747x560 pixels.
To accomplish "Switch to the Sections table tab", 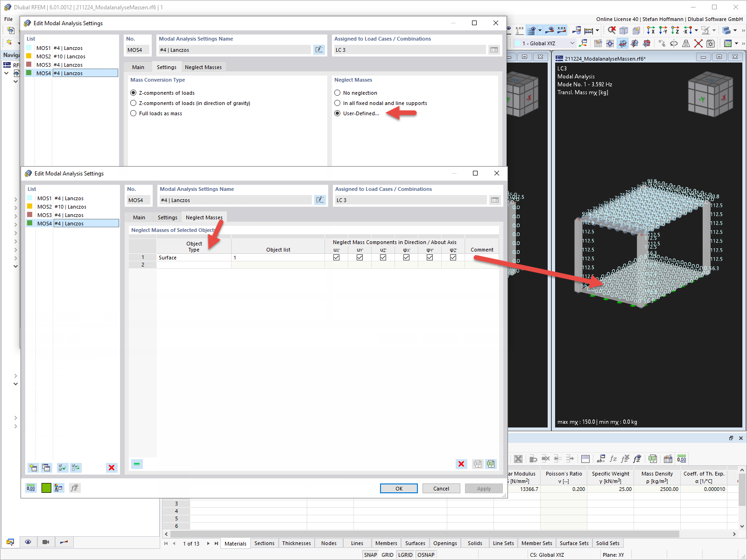I will pos(264,543).
